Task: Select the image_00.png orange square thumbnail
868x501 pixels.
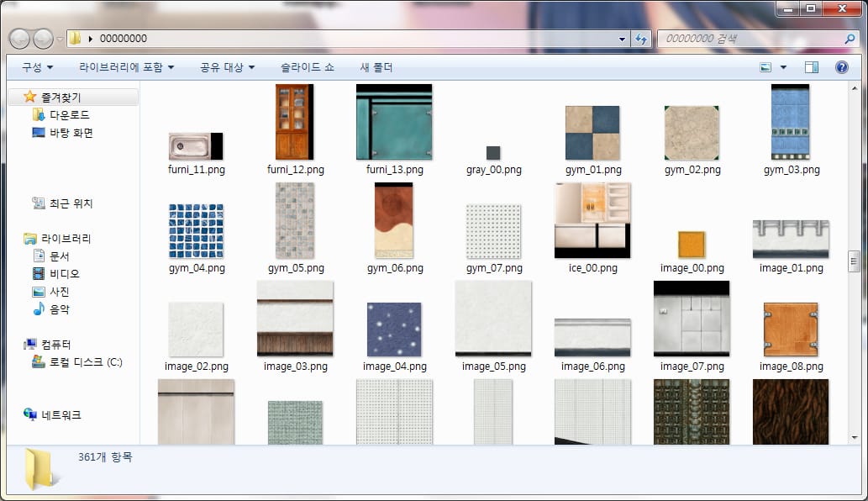Action: click(692, 245)
